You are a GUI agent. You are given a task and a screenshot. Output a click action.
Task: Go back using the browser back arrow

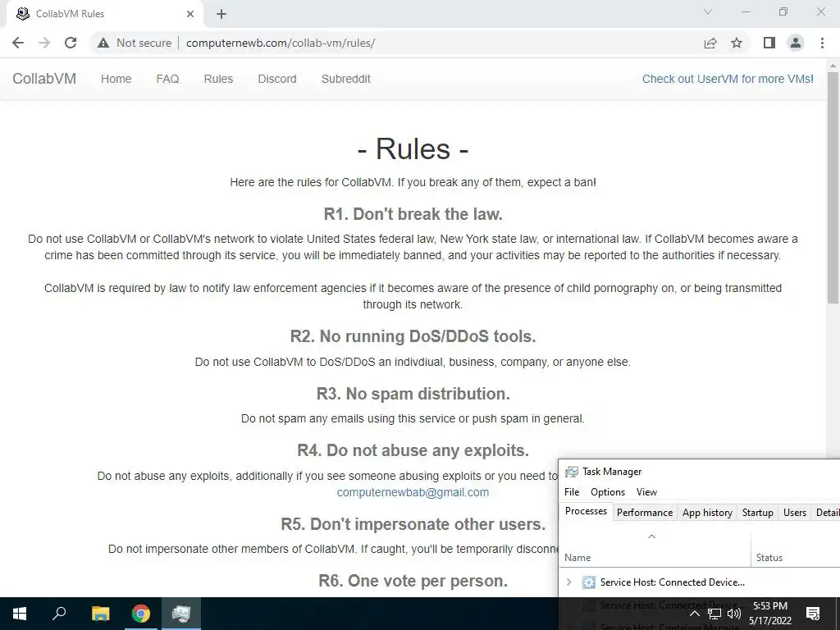coord(18,43)
